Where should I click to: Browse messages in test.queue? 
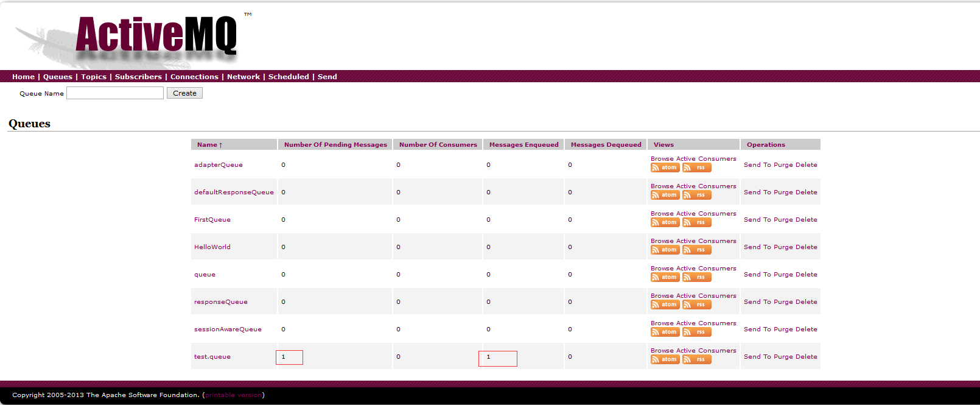(662, 351)
